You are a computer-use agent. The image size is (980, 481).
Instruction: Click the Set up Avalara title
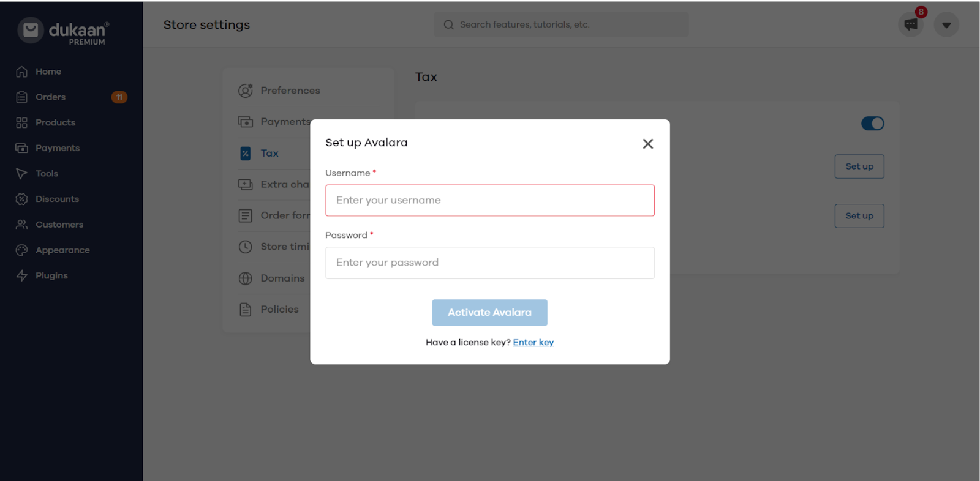[366, 143]
